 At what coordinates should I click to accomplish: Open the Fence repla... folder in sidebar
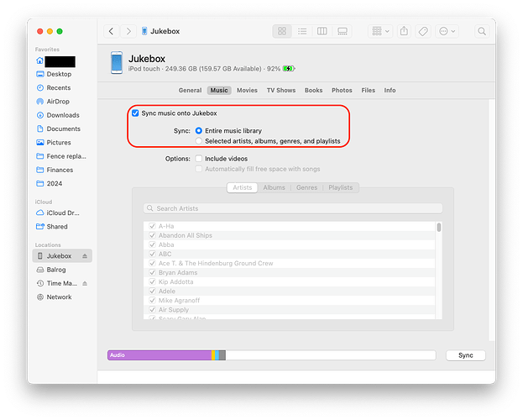click(x=61, y=156)
